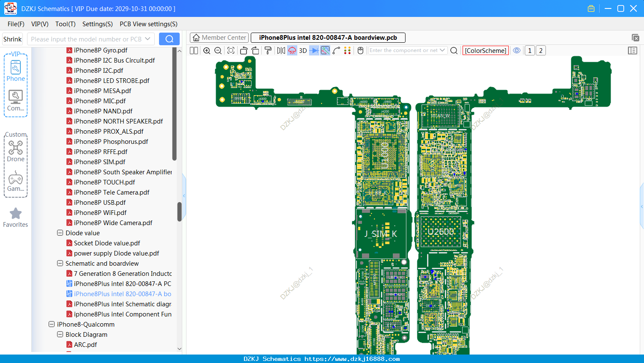Open iPhone8Plus intel Schematic diagram file
The height and width of the screenshot is (363, 644).
coord(123,304)
